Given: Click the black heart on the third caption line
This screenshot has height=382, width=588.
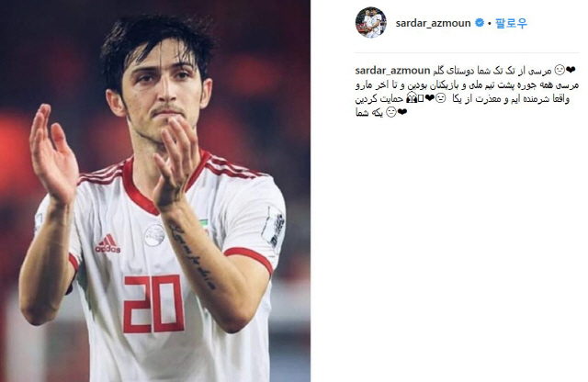Looking at the screenshot, I should (429, 98).
